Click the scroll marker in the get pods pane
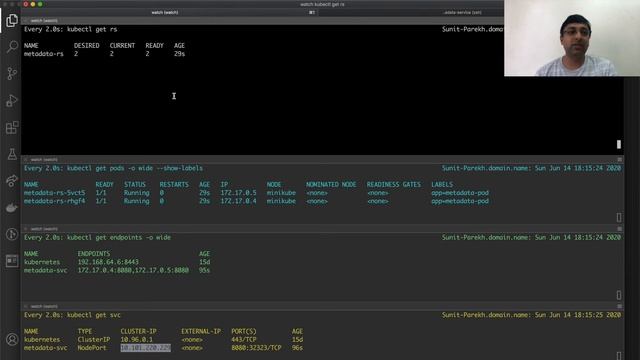Screen dimensions: 640x360 (x=619, y=217)
